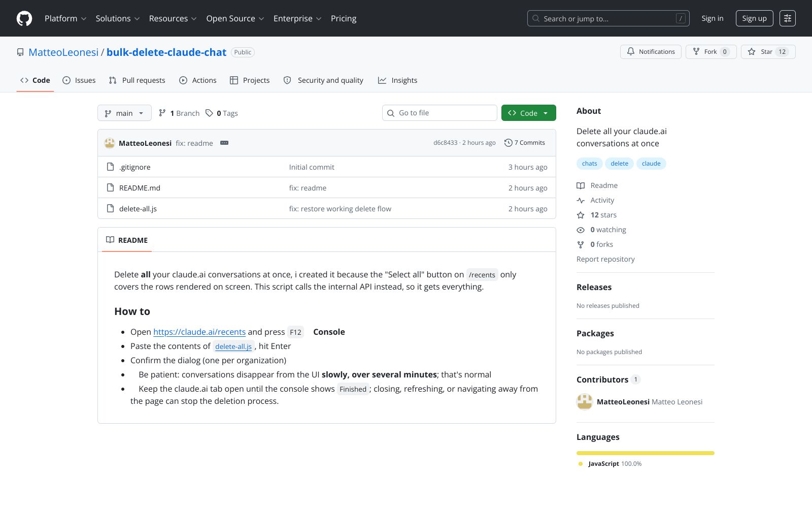Expand the Open Source menu
The image size is (812, 508).
[x=235, y=18]
